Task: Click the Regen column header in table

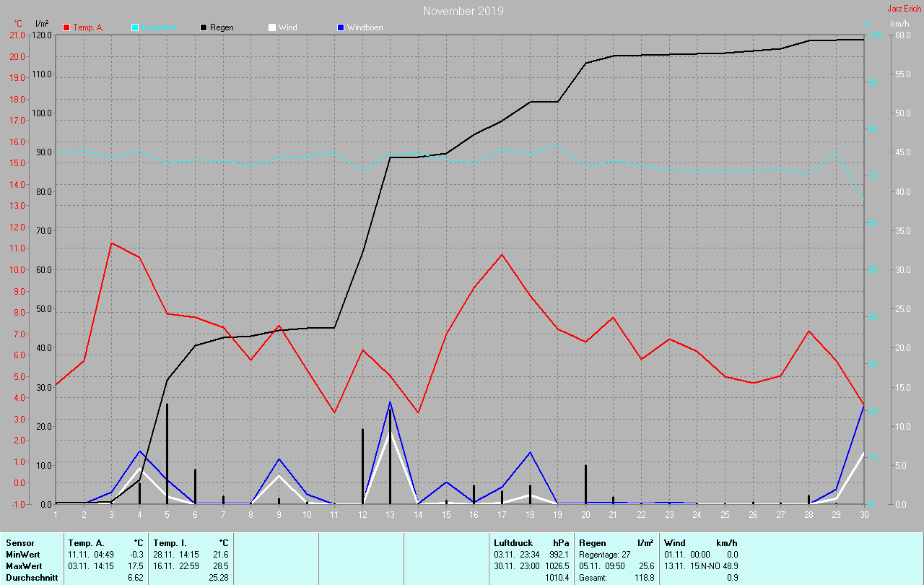Action: [x=592, y=543]
